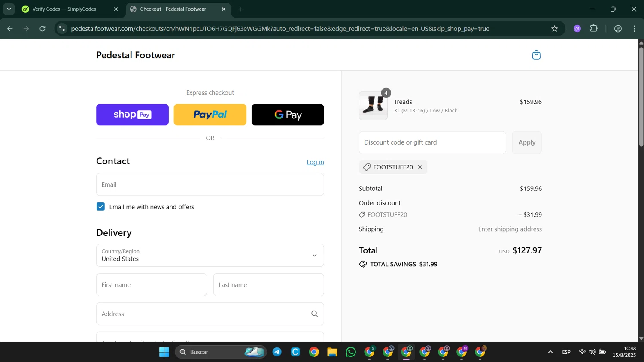Image resolution: width=644 pixels, height=362 pixels.
Task: Go forward in browser history
Action: point(26,29)
